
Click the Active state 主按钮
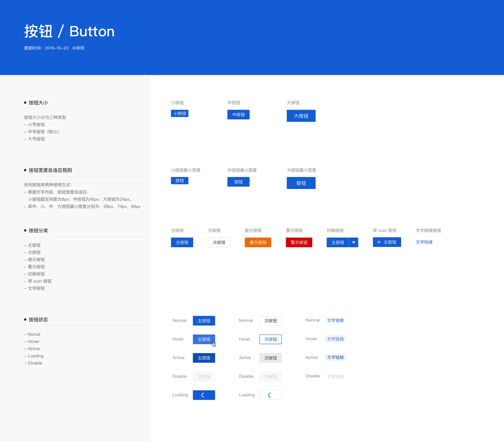coord(204,358)
